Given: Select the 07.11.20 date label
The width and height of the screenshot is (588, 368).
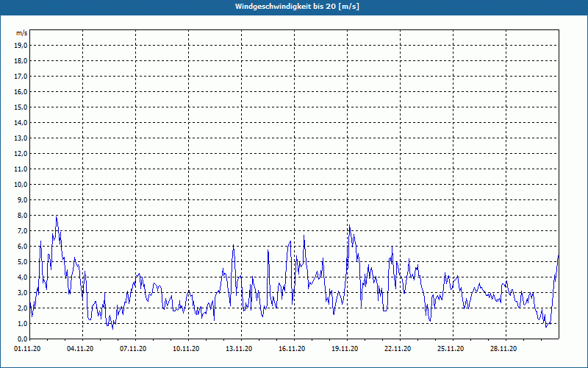Looking at the screenshot, I should (133, 348).
